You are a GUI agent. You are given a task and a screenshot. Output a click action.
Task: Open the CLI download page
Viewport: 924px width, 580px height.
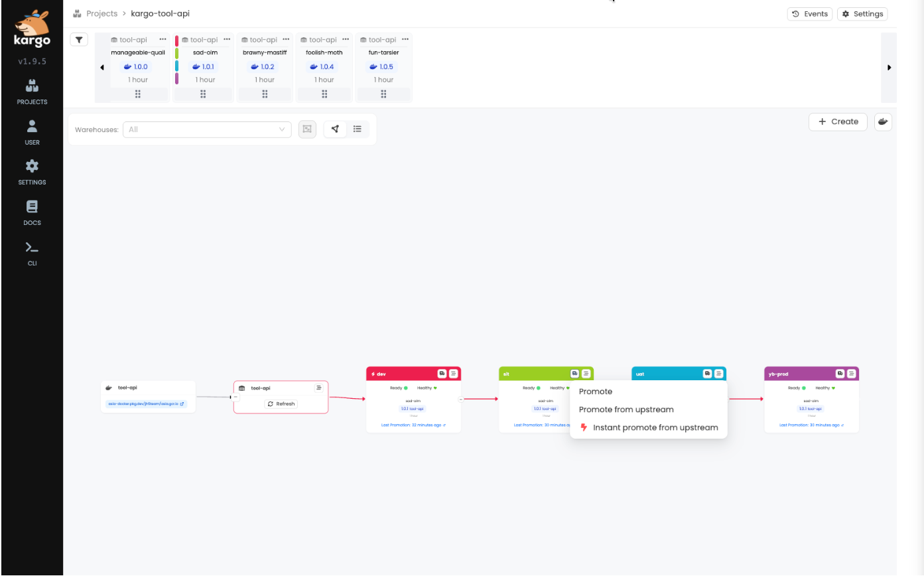(32, 254)
